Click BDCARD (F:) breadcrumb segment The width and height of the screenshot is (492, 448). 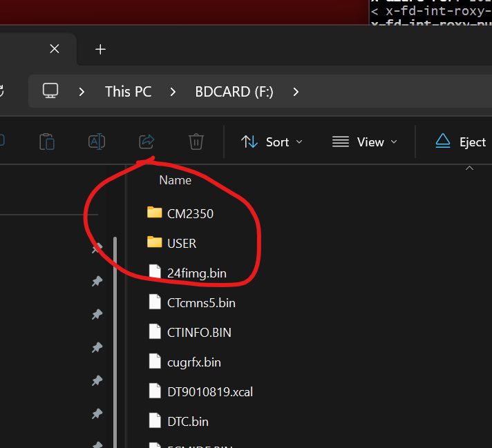click(x=234, y=91)
